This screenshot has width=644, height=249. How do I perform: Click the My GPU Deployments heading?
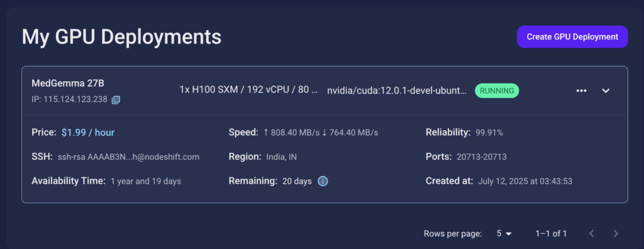[121, 37]
